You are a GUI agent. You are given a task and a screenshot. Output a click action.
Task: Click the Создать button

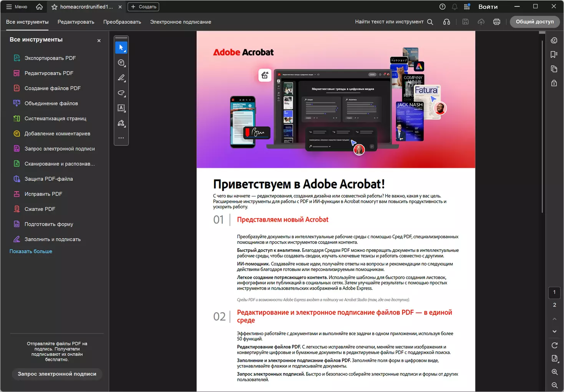click(143, 7)
